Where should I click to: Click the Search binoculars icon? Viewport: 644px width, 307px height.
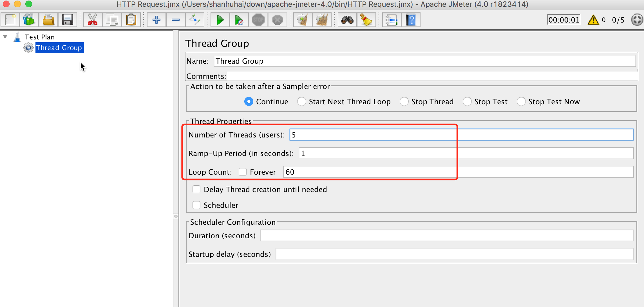347,20
